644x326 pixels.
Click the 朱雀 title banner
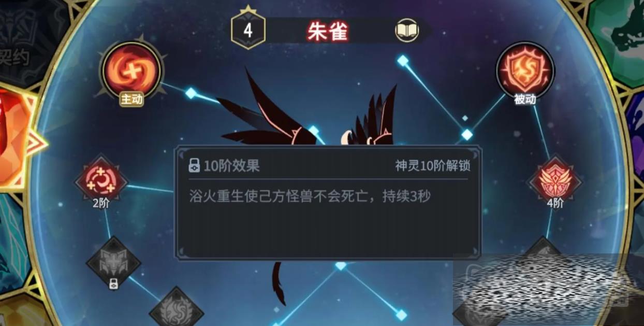328,31
